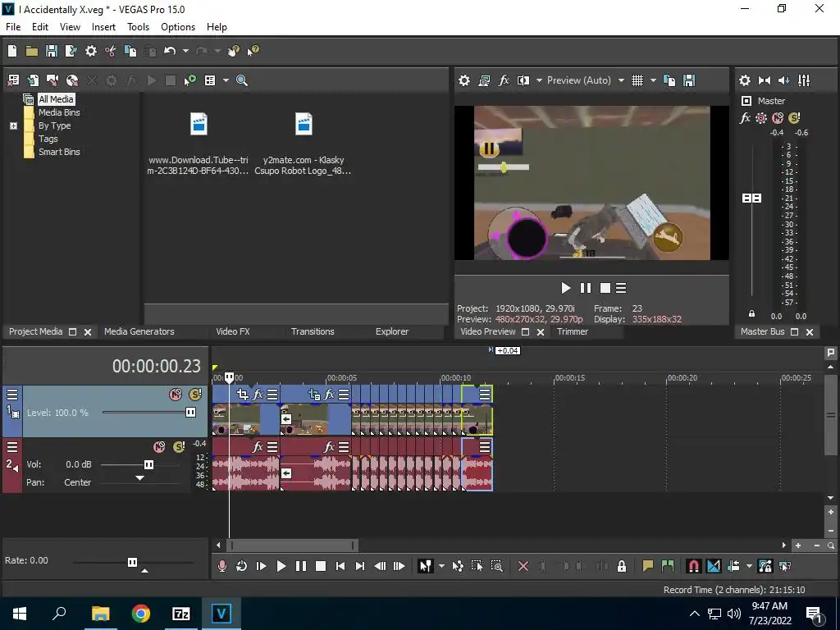Select the www.Download.Tube media file

point(199,144)
